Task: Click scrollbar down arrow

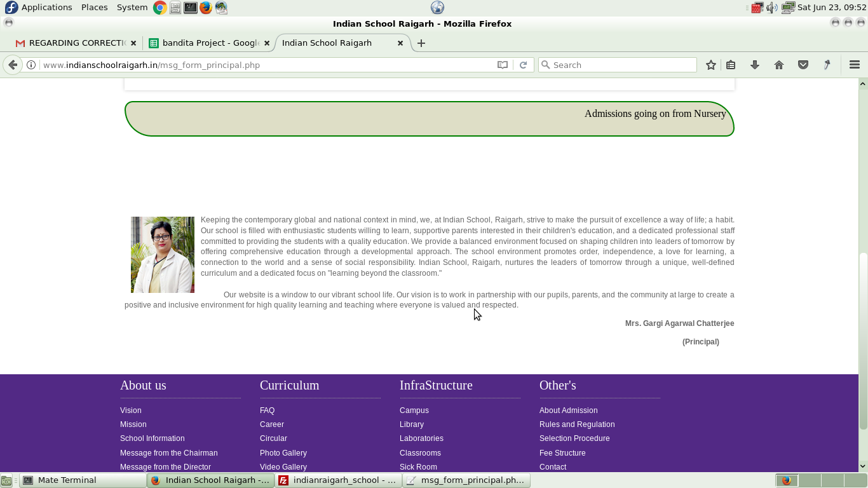Action: [863, 466]
